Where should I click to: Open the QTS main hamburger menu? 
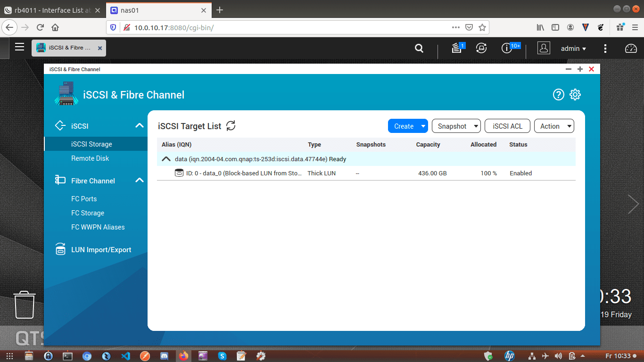(19, 47)
